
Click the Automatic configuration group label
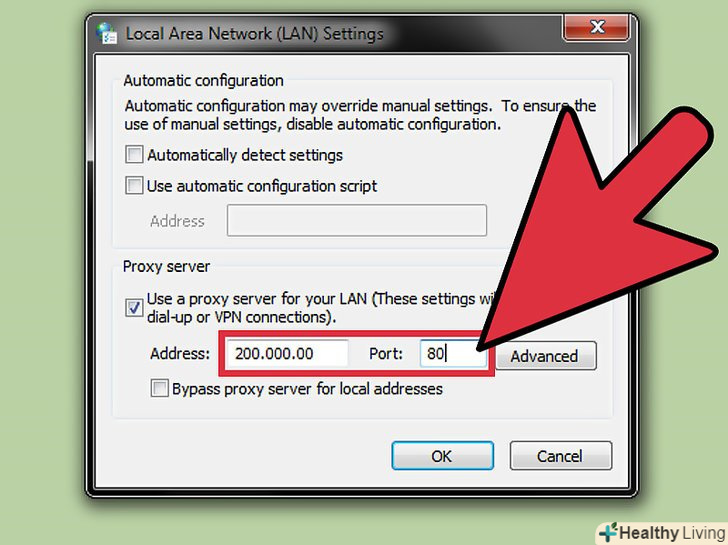coord(203,81)
